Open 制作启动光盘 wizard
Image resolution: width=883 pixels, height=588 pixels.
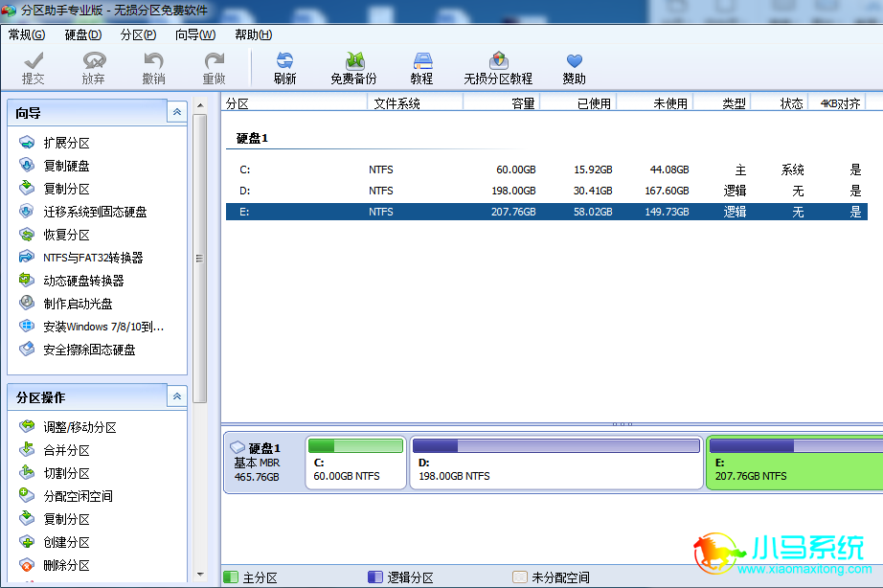coord(66,304)
